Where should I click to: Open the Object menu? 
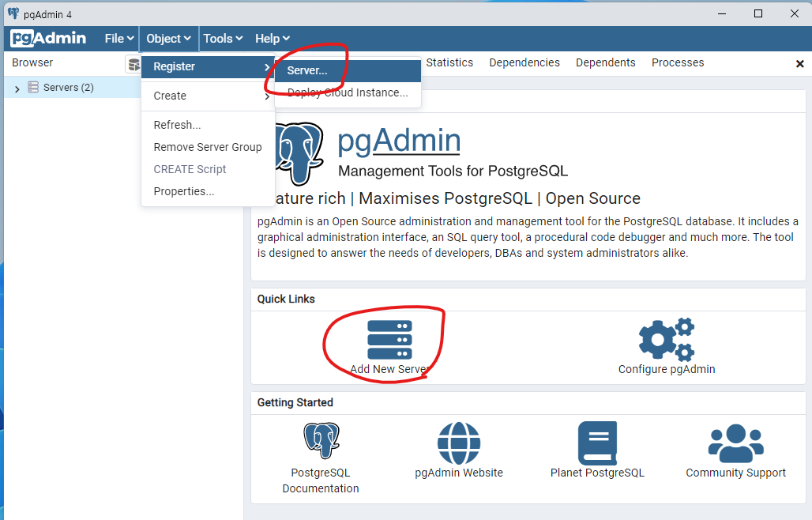point(168,38)
